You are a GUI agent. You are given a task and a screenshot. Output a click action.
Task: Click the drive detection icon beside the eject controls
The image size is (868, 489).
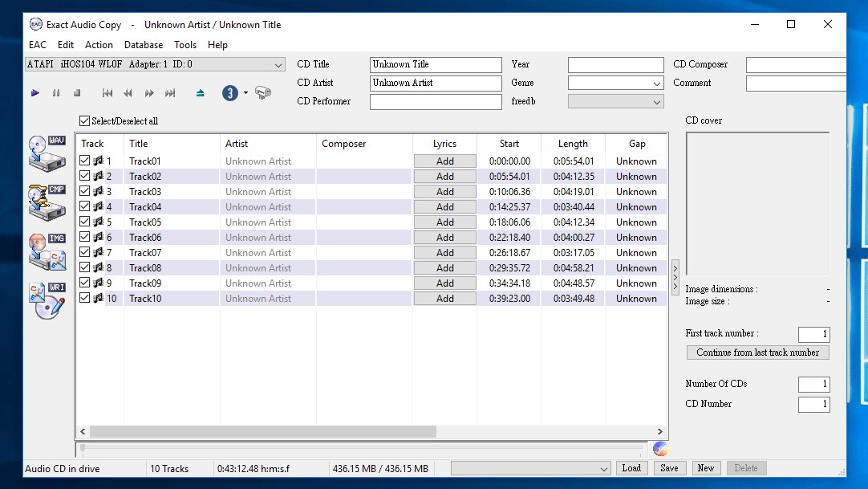[x=263, y=92]
